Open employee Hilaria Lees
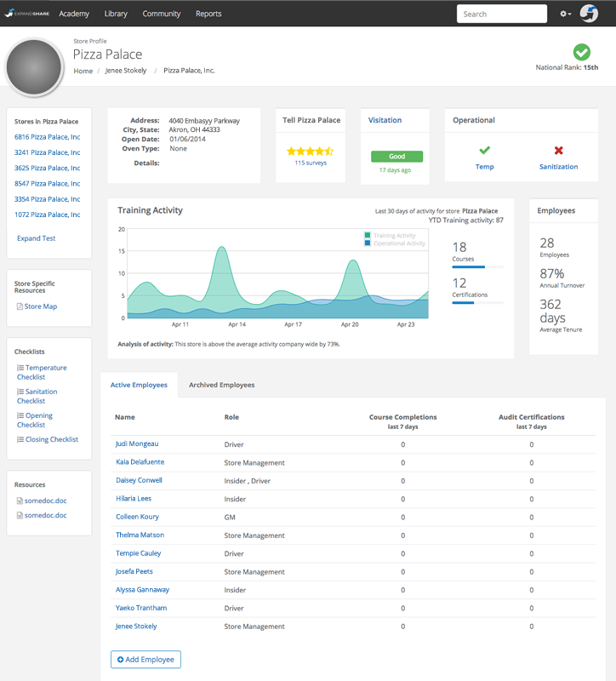This screenshot has width=616, height=681. tap(134, 499)
